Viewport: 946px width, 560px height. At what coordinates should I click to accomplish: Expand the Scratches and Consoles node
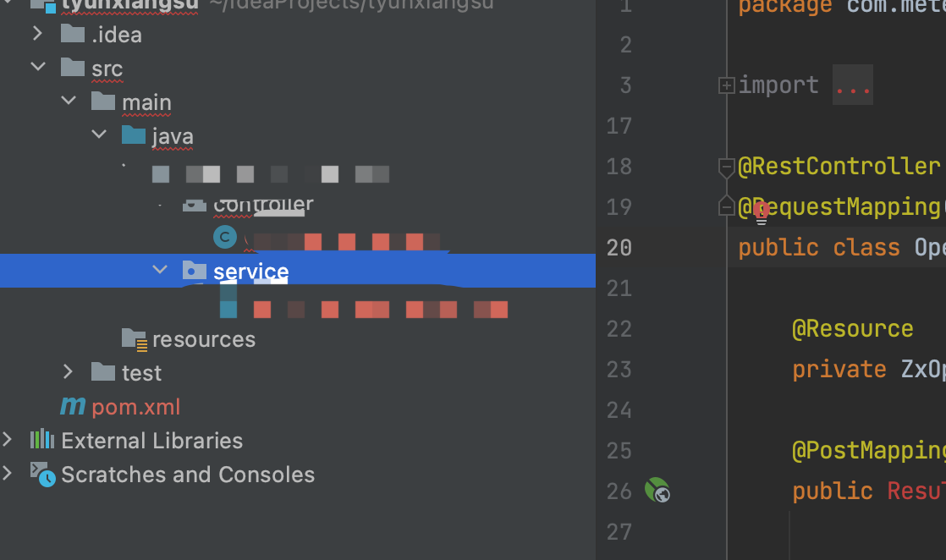(8, 474)
